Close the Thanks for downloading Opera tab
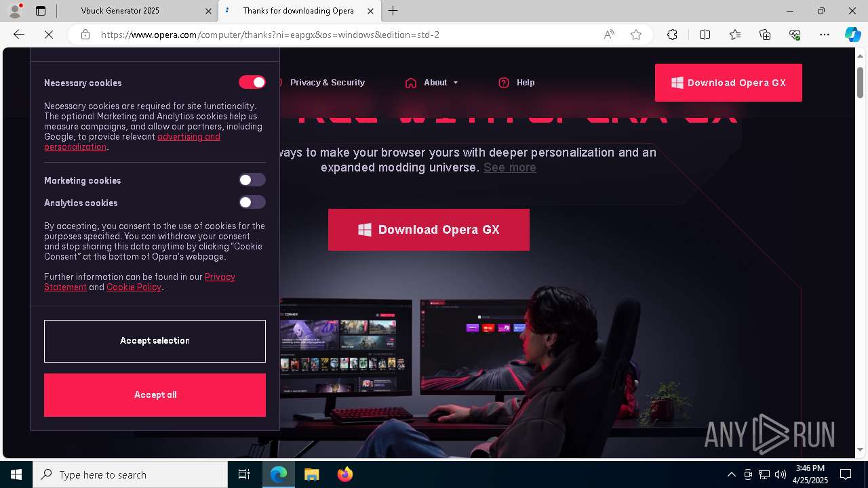 coord(370,11)
